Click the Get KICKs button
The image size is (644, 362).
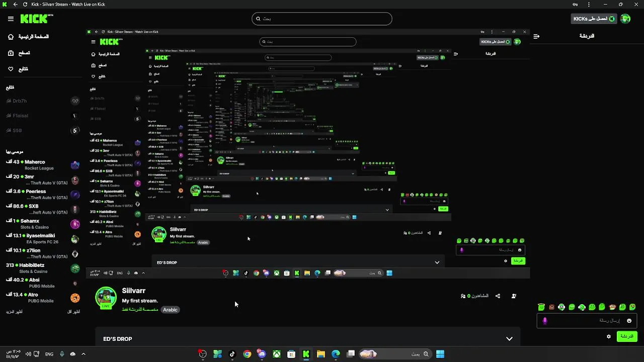[x=594, y=19]
